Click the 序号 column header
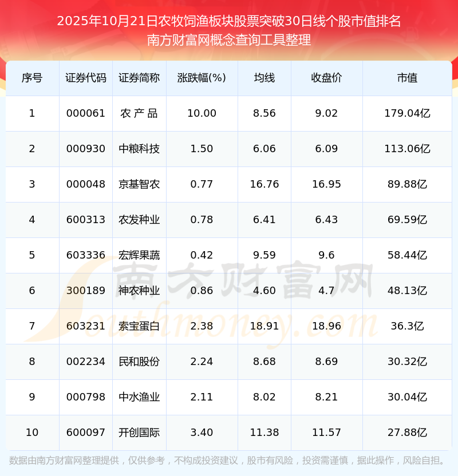This screenshot has height=476, width=458. [x=32, y=78]
